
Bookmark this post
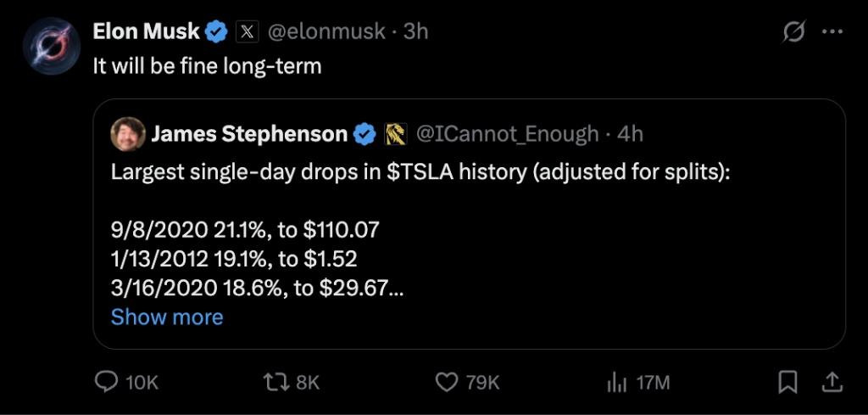pos(788,383)
